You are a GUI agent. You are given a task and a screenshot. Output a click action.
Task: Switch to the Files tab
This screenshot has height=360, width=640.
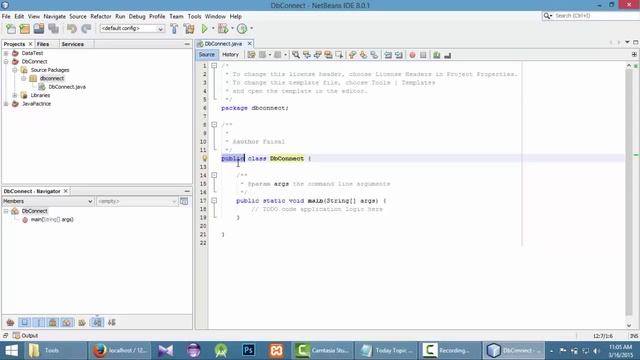(x=43, y=44)
